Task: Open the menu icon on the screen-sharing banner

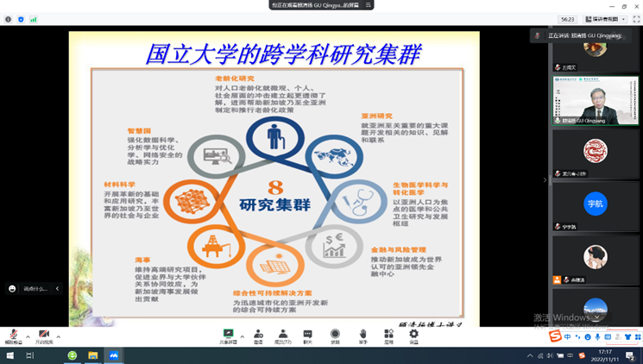Action: (x=369, y=5)
